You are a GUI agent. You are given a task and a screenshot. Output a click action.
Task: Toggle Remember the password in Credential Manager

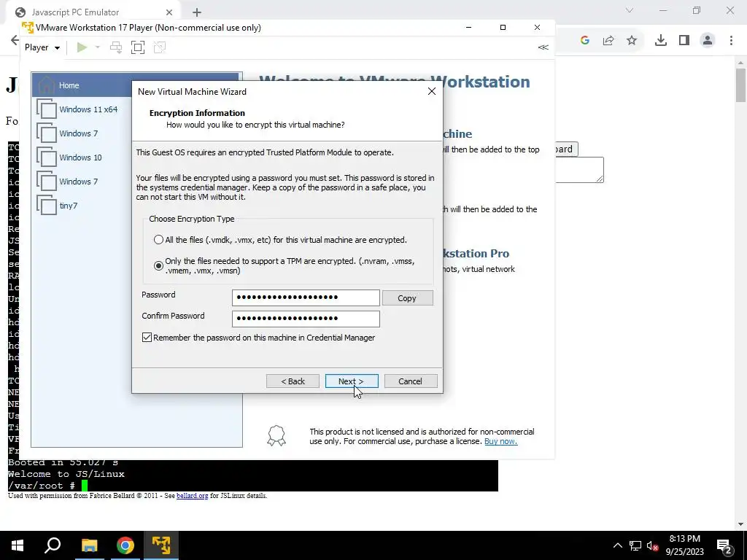(x=147, y=338)
